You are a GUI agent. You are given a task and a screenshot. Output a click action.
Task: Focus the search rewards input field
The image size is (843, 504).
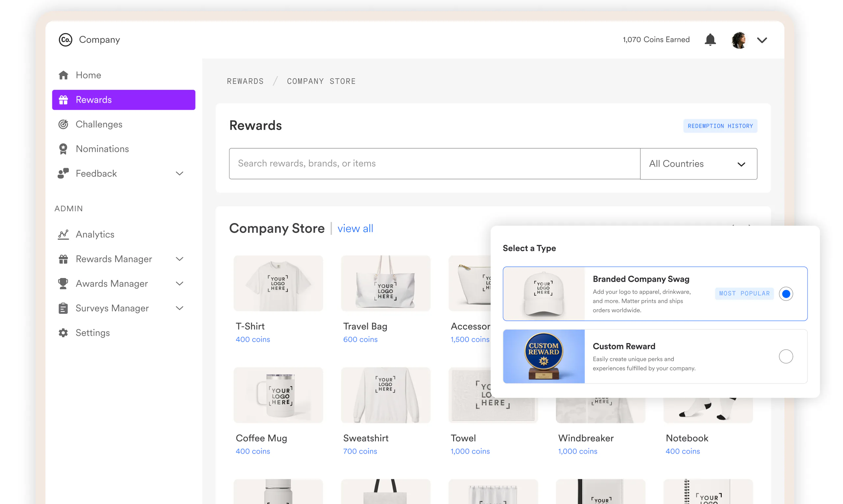click(434, 164)
